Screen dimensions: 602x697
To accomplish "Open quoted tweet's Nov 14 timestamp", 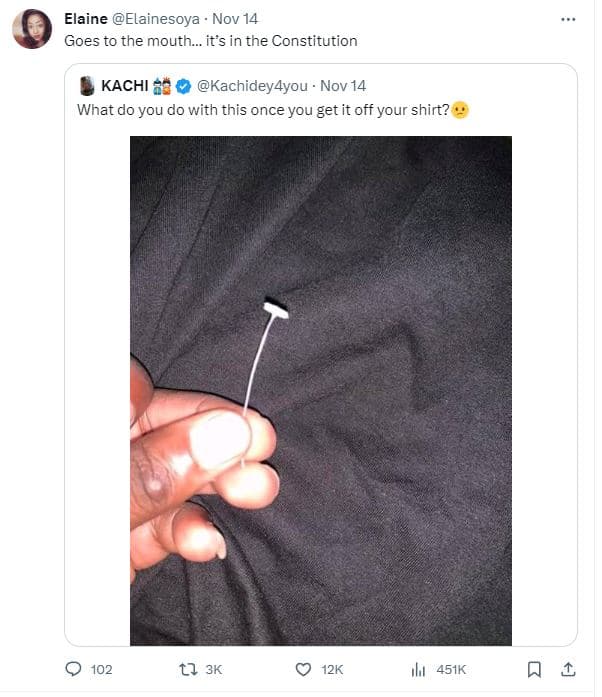I will [343, 85].
